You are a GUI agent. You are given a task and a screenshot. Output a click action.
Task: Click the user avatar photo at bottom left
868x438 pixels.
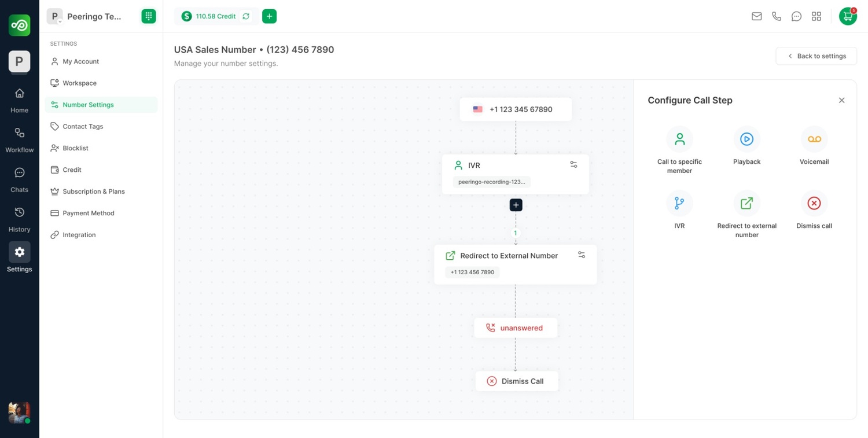coord(19,413)
